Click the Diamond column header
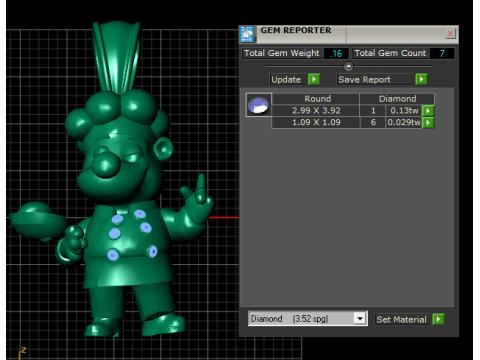The width and height of the screenshot is (480, 360). point(397,99)
